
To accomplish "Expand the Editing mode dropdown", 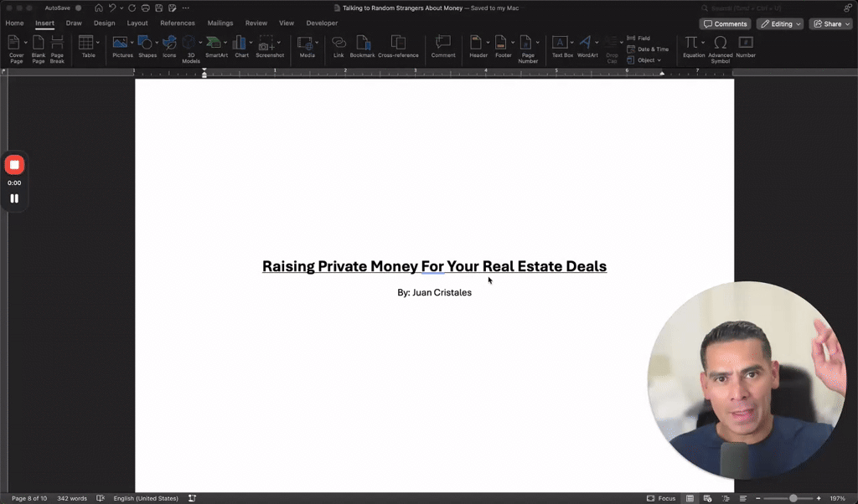I will click(x=779, y=23).
